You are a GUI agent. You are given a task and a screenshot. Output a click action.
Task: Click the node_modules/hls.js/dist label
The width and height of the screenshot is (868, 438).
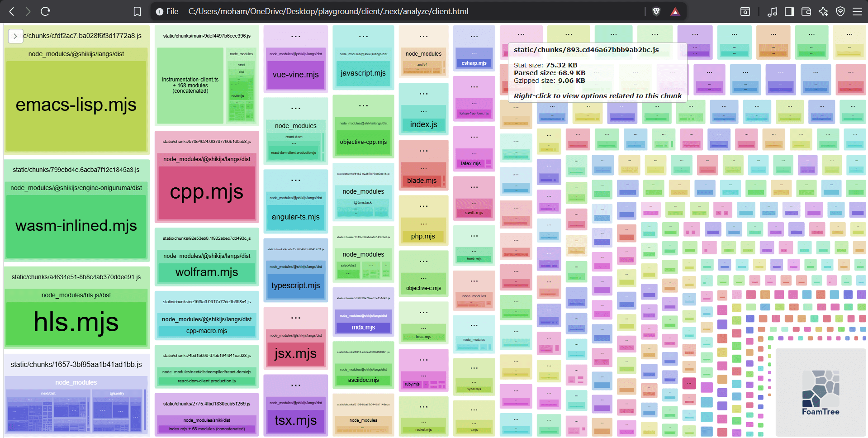click(76, 295)
